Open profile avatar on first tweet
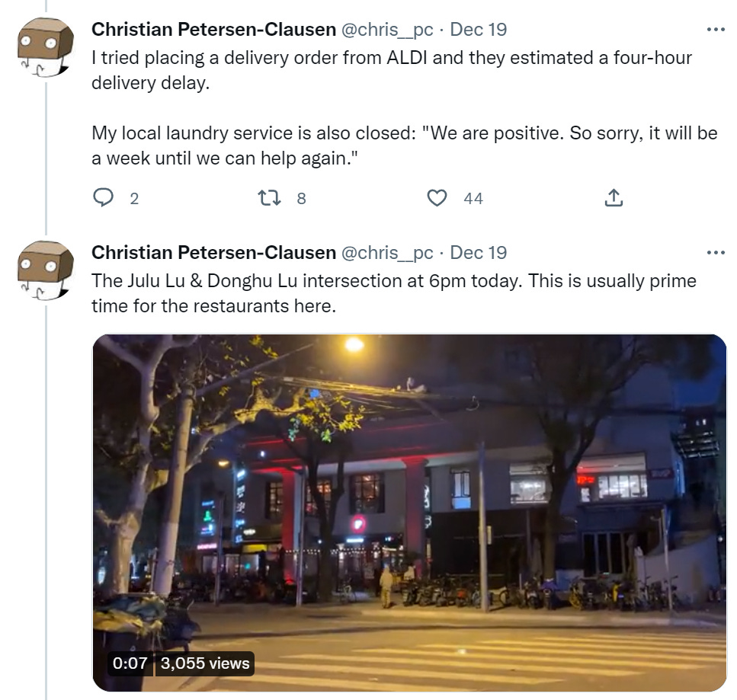Screen dimensions: 737x700 [x=46, y=47]
